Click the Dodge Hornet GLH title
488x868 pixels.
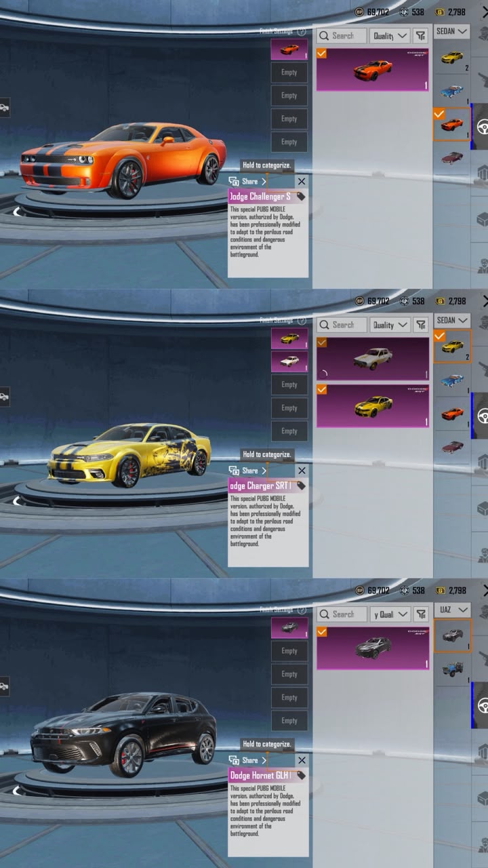(x=260, y=775)
